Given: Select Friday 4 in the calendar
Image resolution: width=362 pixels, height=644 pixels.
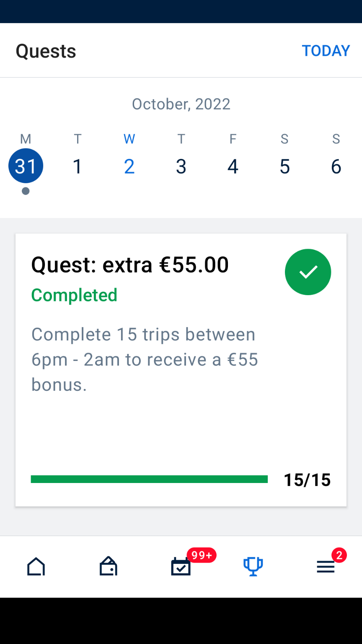Looking at the screenshot, I should pos(233,166).
